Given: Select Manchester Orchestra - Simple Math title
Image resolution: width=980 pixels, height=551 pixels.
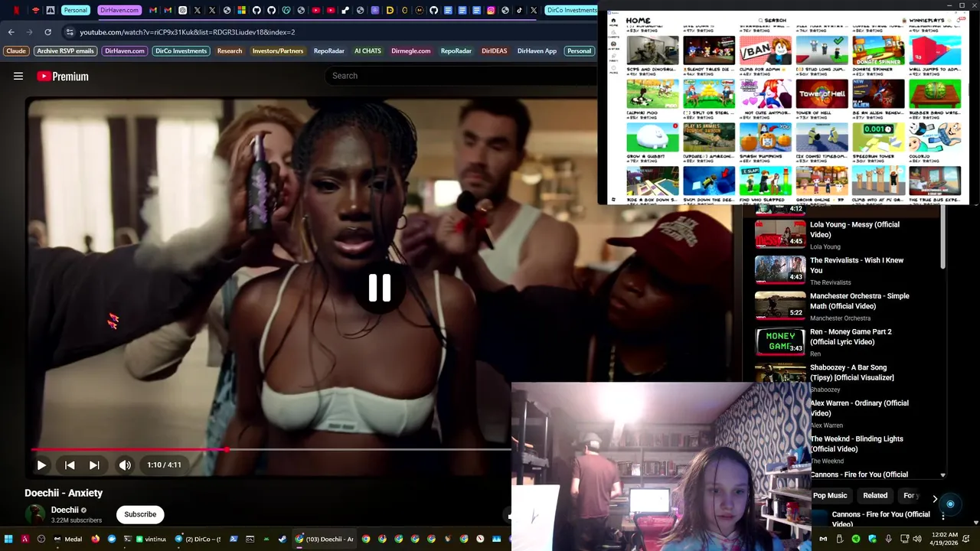Looking at the screenshot, I should pos(860,301).
